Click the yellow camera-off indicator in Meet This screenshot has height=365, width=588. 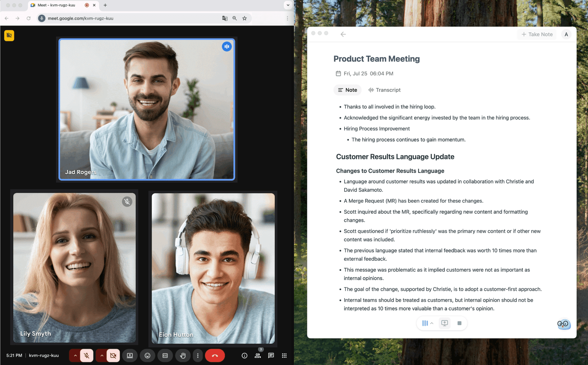click(9, 35)
